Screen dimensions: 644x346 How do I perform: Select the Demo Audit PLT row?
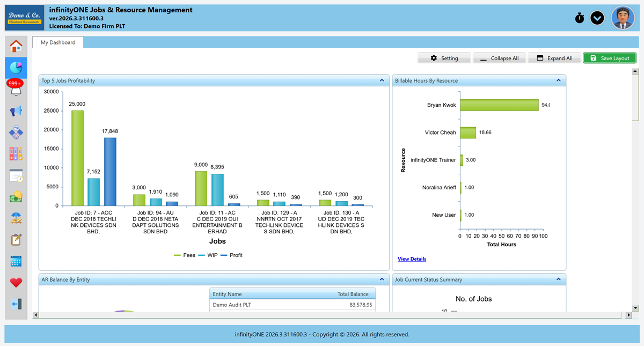pos(292,305)
